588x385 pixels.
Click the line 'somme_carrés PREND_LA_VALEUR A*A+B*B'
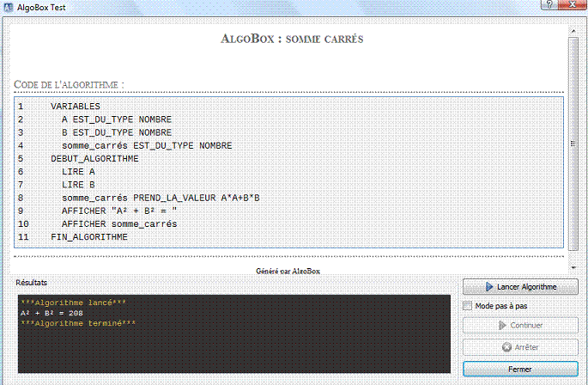pos(161,198)
